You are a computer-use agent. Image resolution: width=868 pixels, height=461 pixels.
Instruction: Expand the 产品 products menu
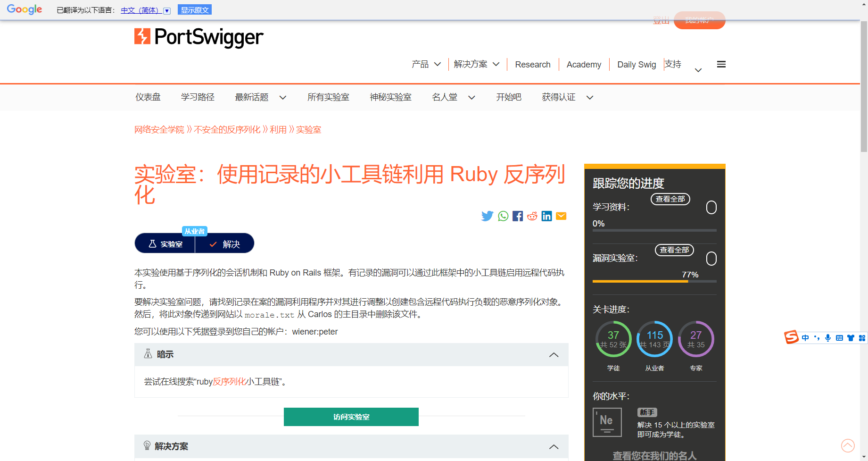[438, 64]
